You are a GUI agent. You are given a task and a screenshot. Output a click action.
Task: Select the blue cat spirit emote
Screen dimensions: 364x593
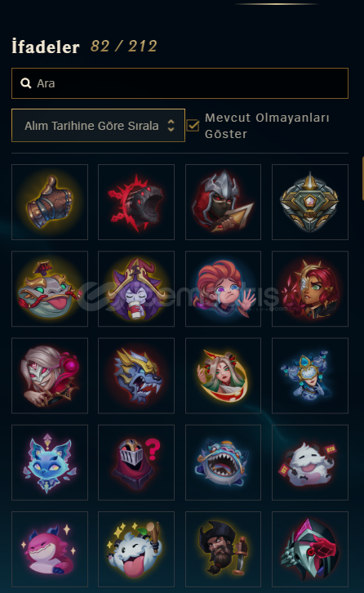[x=50, y=462]
